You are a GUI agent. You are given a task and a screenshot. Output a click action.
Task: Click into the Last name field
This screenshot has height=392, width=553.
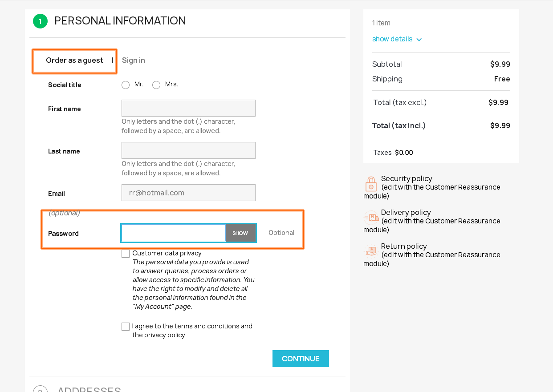click(x=188, y=150)
